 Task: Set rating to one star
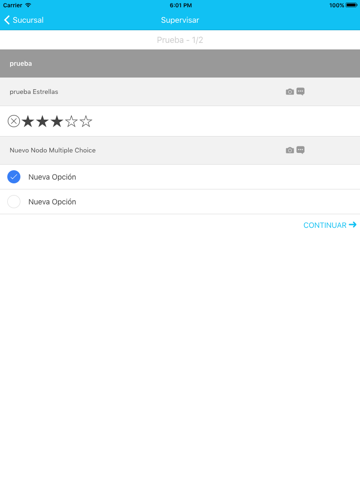28,121
